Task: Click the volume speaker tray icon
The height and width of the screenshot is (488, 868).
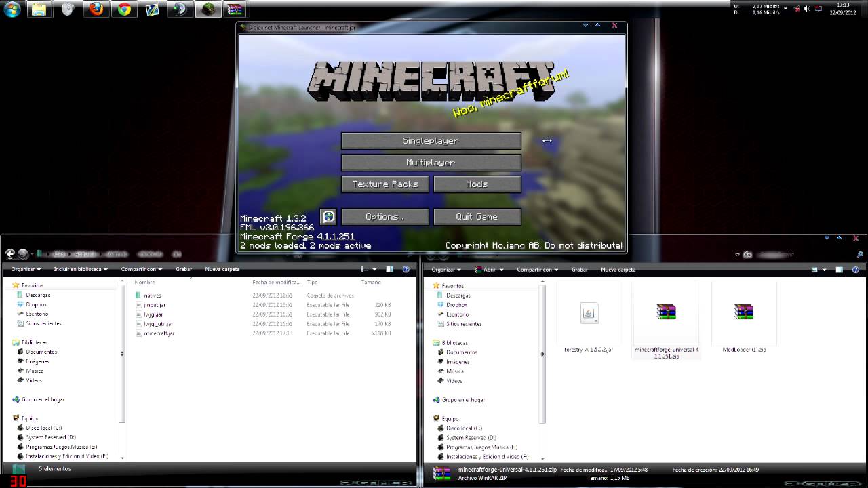Action: [x=806, y=9]
